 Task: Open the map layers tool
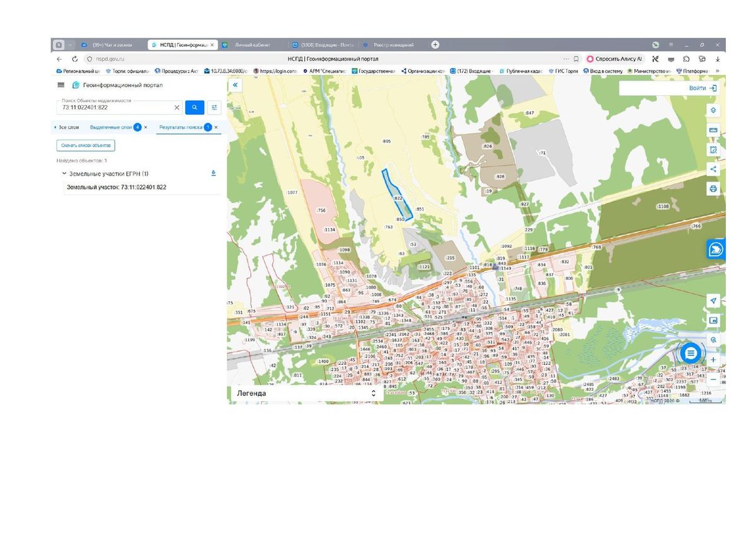click(x=713, y=110)
